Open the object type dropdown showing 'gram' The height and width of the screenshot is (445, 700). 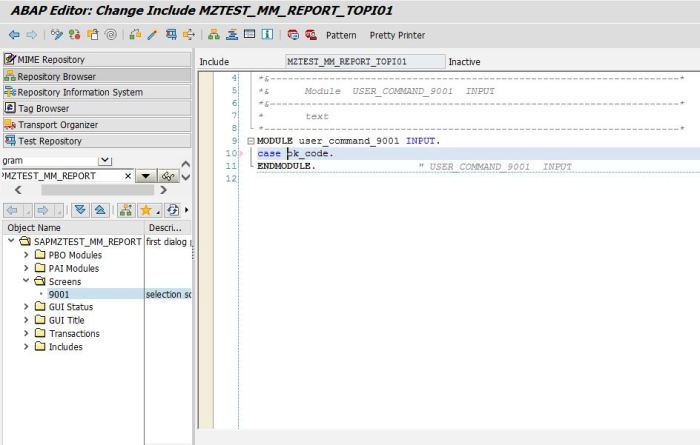(x=105, y=160)
